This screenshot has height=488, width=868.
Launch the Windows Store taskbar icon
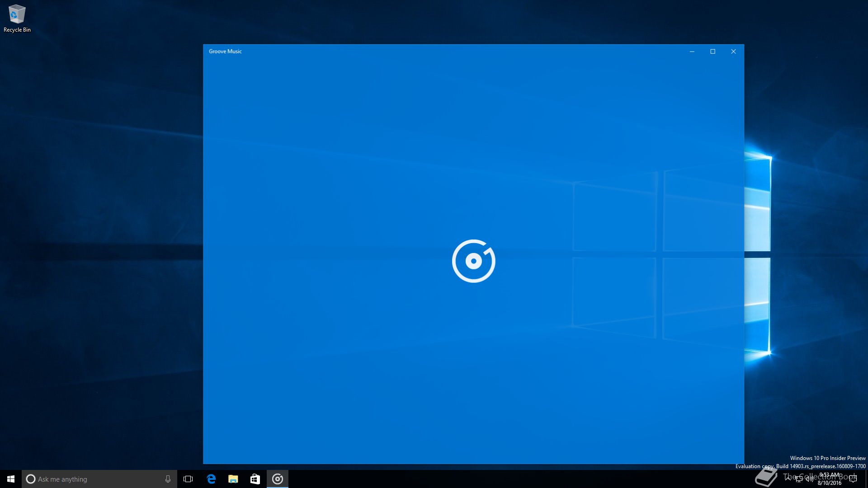click(x=255, y=479)
